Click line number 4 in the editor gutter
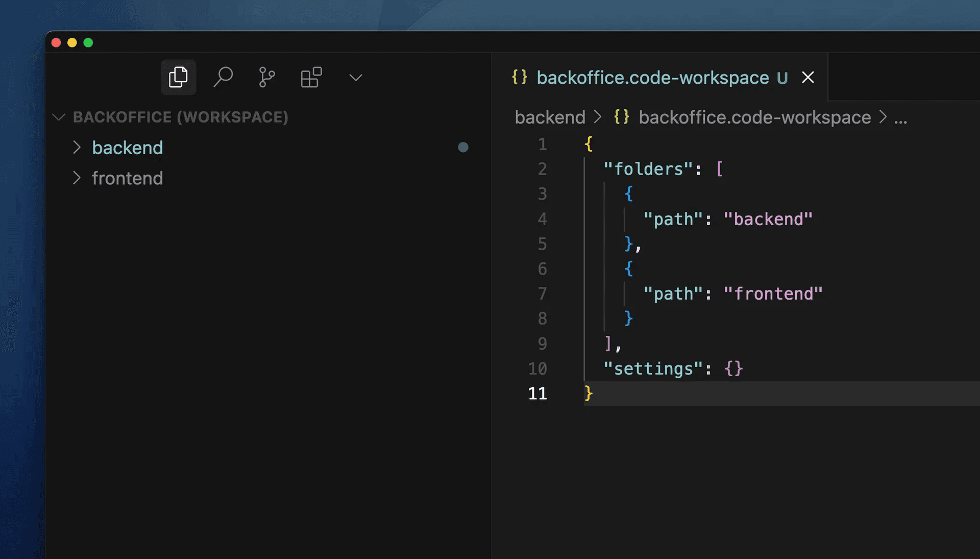This screenshot has width=980, height=559. [542, 219]
